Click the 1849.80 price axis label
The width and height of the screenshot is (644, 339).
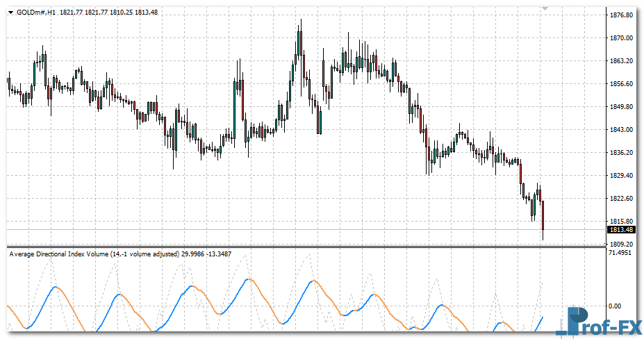pyautogui.click(x=620, y=107)
